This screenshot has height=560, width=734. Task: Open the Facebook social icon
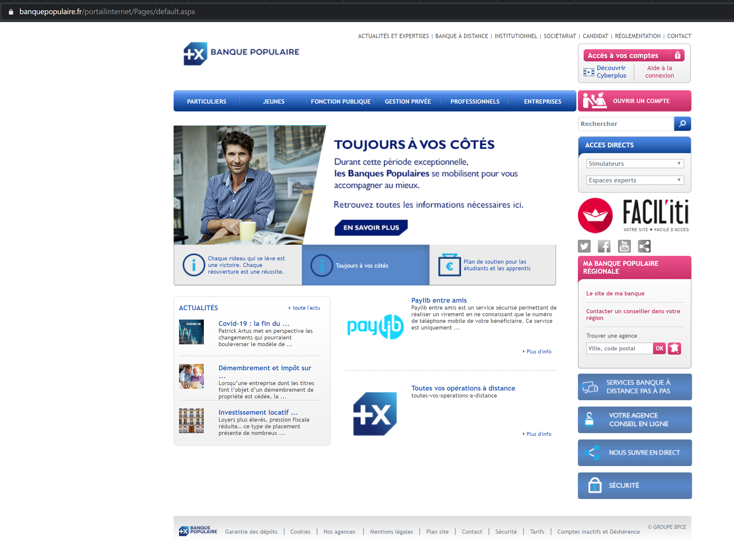pyautogui.click(x=604, y=246)
